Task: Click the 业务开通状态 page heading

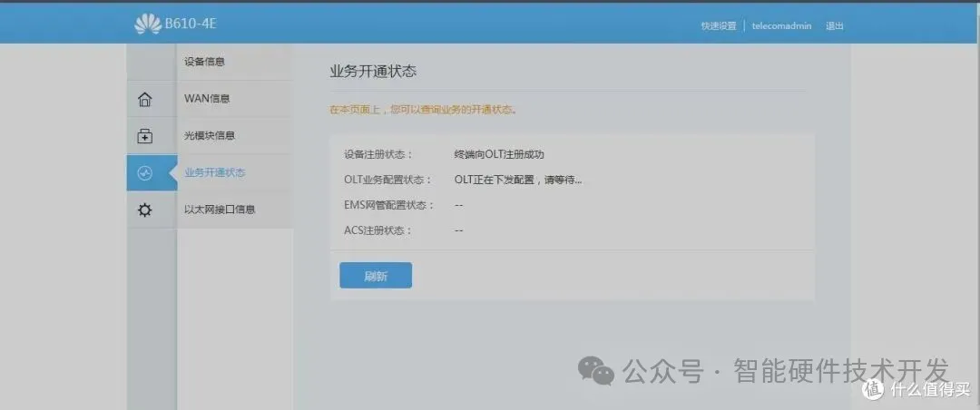Action: click(373, 72)
